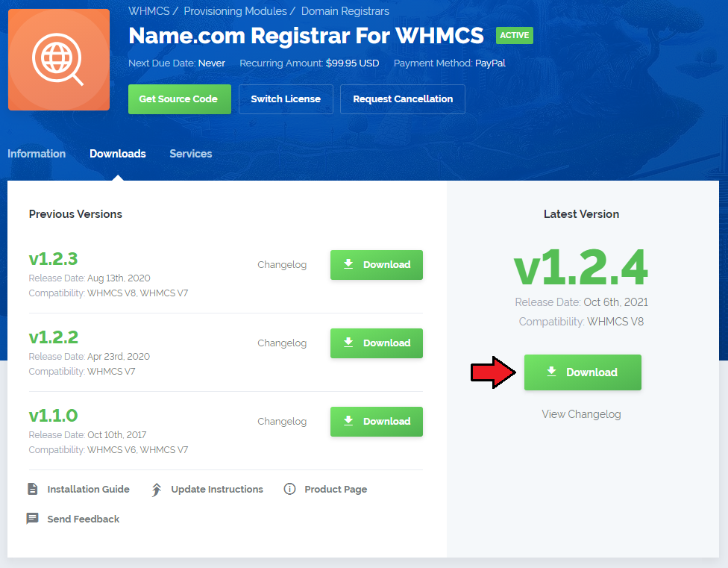Click the WHMCS V6, WHMCS V7 compatibility text
Screen dimensions: 728x568
pyautogui.click(x=138, y=450)
